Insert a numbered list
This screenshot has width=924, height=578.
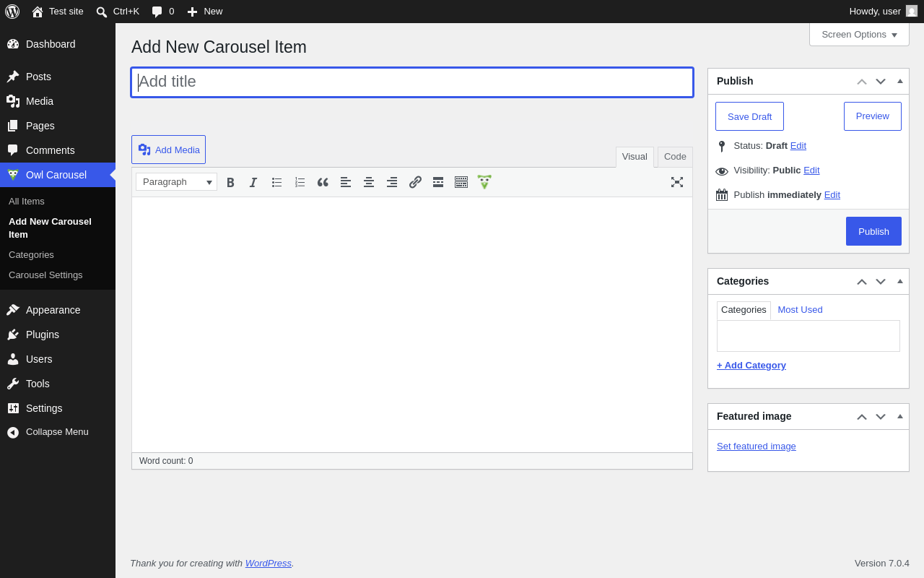pos(300,182)
